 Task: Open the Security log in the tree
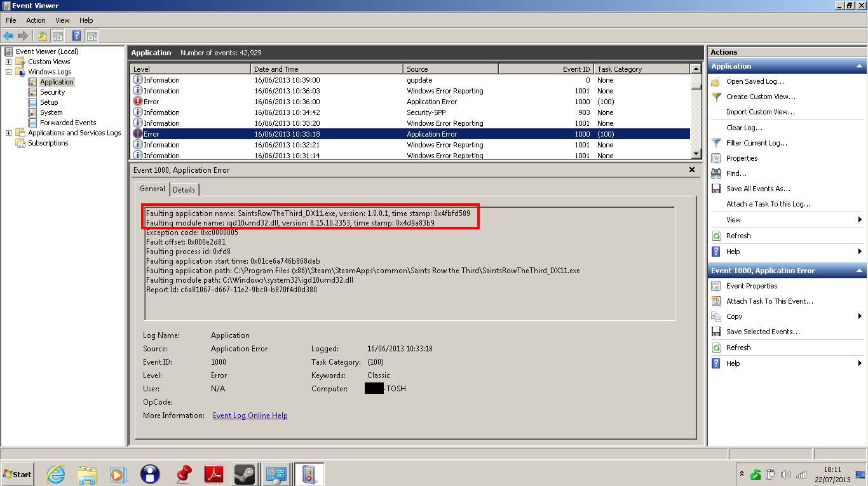click(52, 92)
